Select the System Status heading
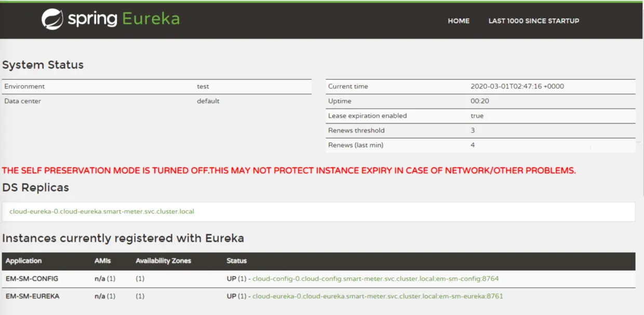The height and width of the screenshot is (315, 644). [43, 65]
